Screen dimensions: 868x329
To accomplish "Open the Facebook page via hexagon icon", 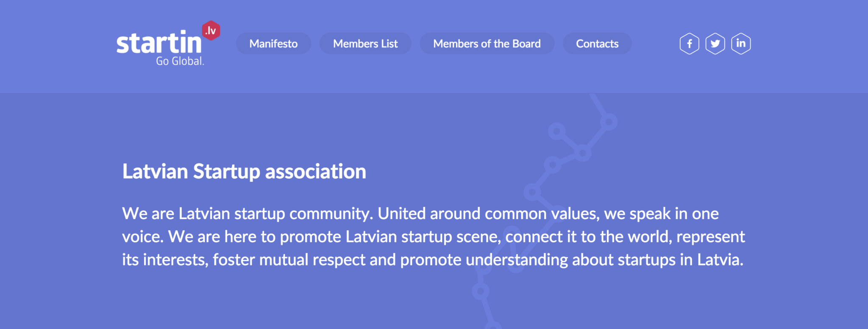I will (x=689, y=44).
